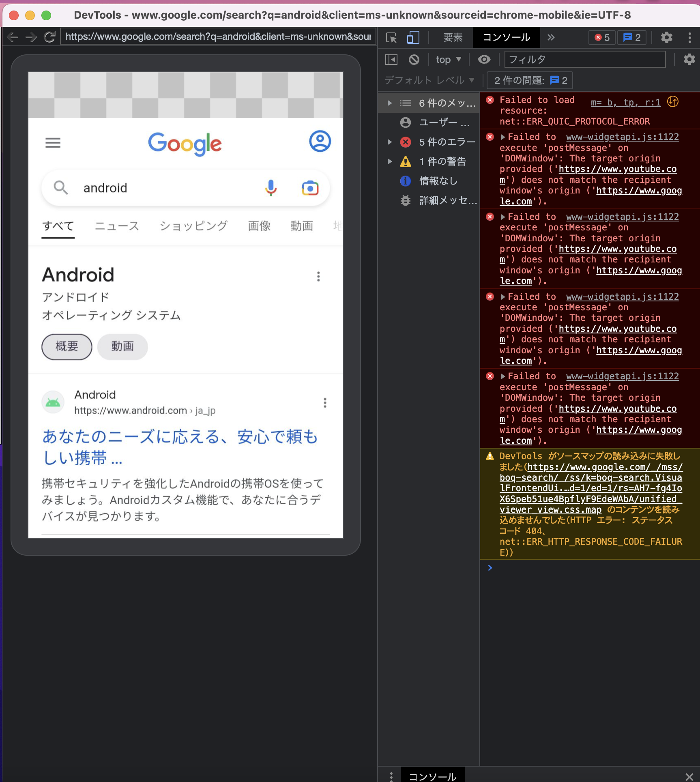Expand the 1 件の警告 group

click(390, 161)
